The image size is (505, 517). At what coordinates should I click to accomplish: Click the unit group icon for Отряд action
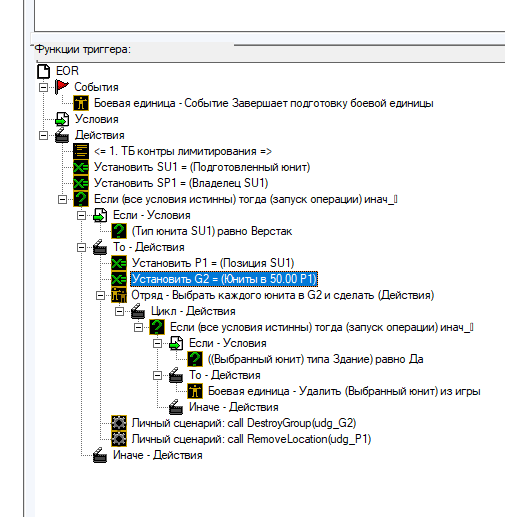[119, 295]
